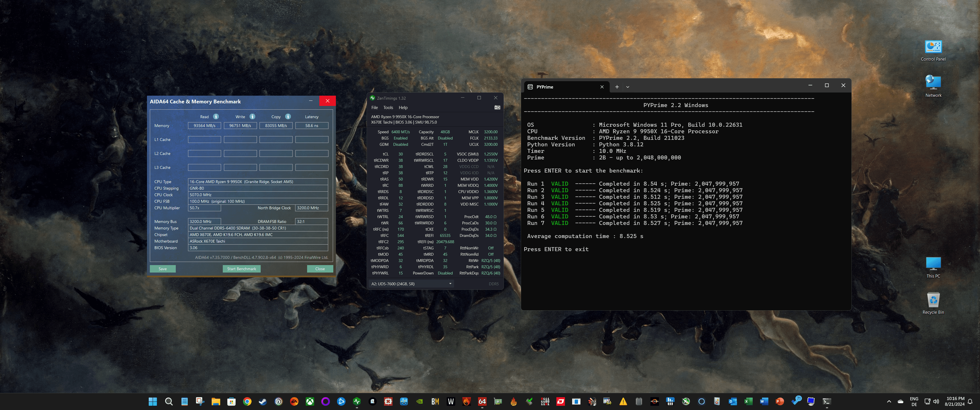Open Google Chrome from the taskbar

click(x=247, y=401)
